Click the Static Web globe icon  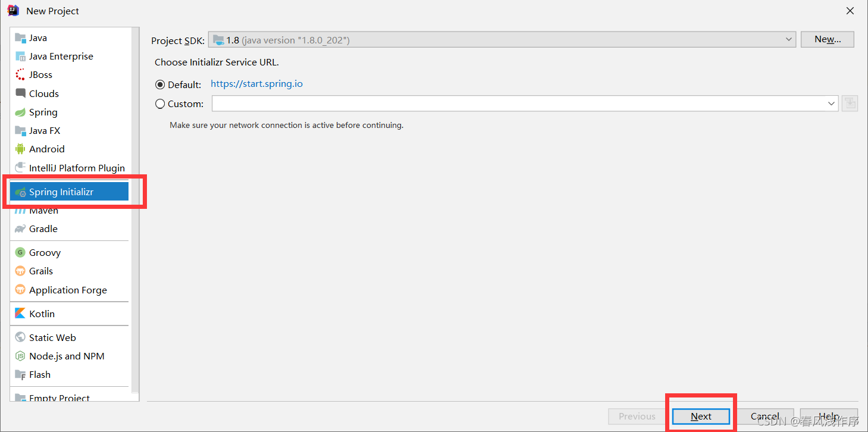point(20,337)
